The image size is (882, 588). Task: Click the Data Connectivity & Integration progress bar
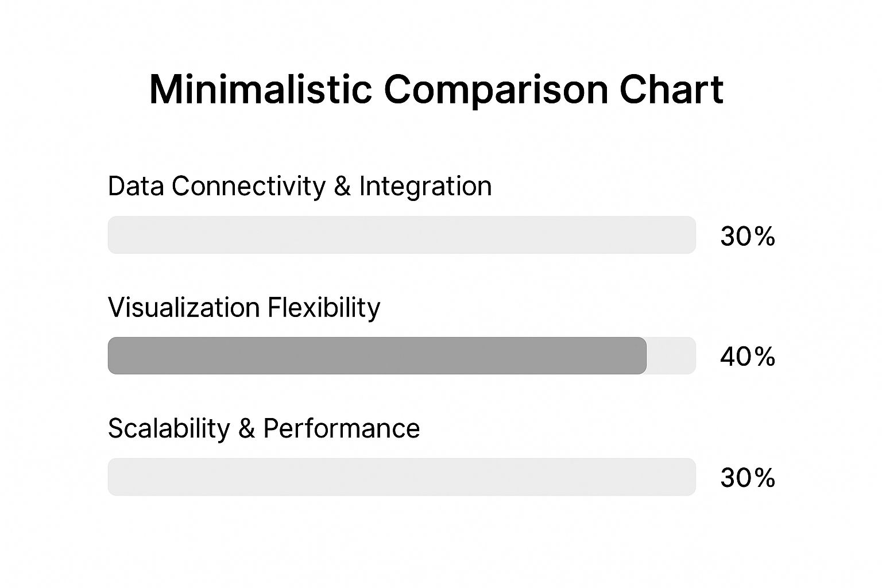[x=401, y=235]
